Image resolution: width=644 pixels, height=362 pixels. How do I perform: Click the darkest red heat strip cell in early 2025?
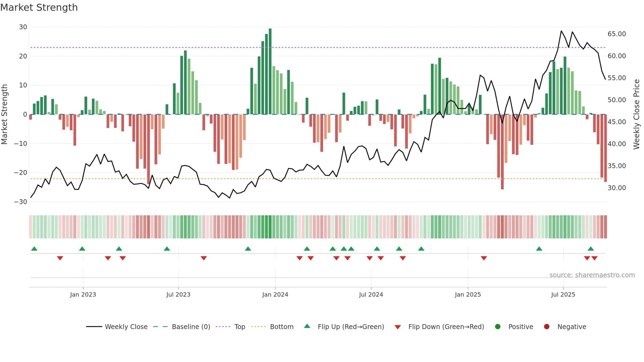pos(502,227)
